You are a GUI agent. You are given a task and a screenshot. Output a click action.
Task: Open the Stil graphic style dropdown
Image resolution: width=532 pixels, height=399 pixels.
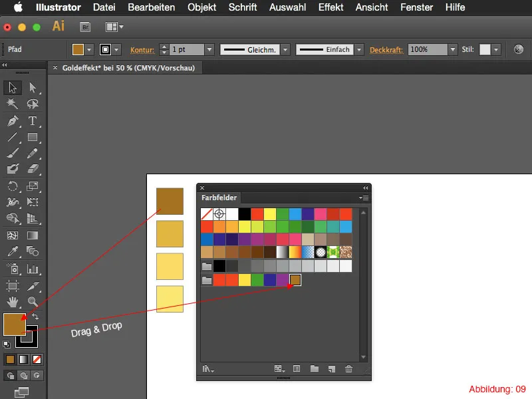(x=496, y=49)
